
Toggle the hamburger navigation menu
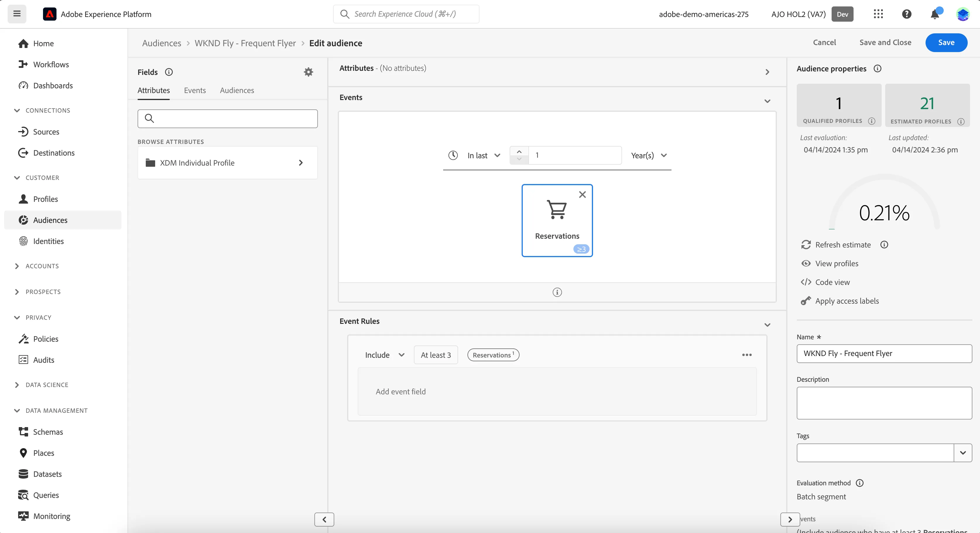click(17, 14)
